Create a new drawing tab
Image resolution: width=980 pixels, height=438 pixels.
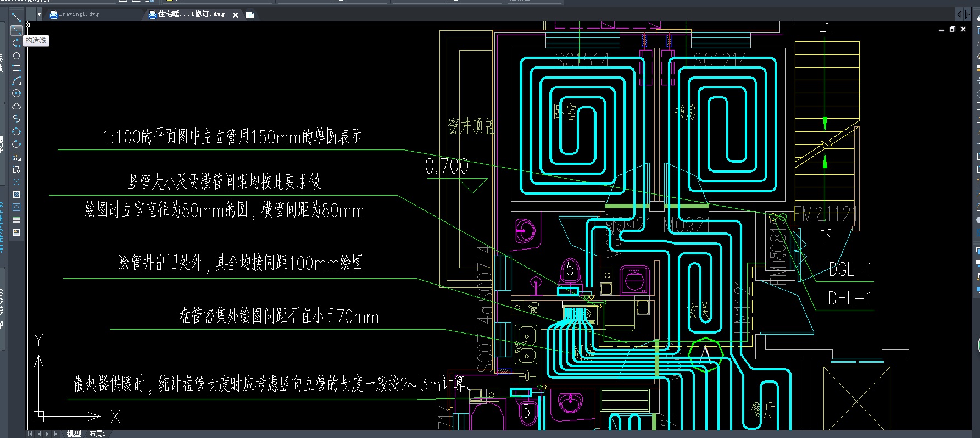coord(250,15)
